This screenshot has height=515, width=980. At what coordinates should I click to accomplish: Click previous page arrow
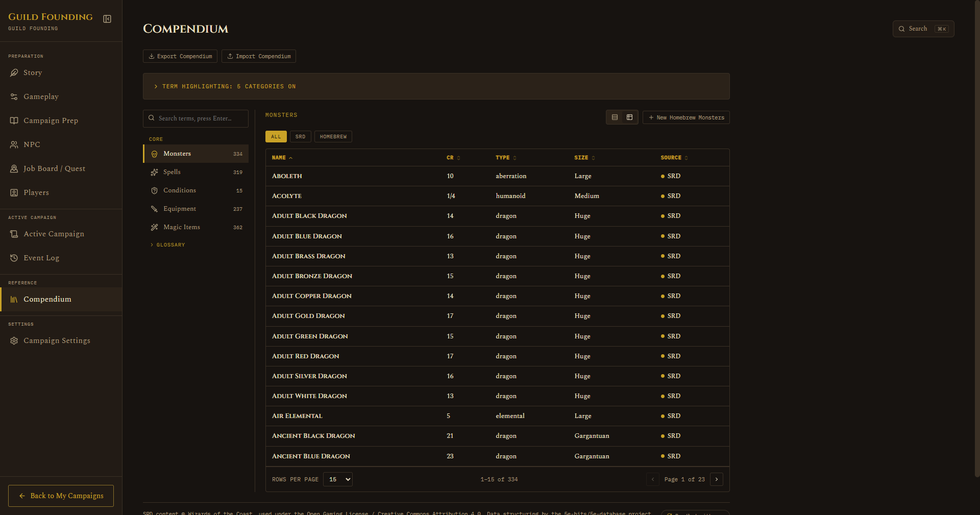[653, 479]
